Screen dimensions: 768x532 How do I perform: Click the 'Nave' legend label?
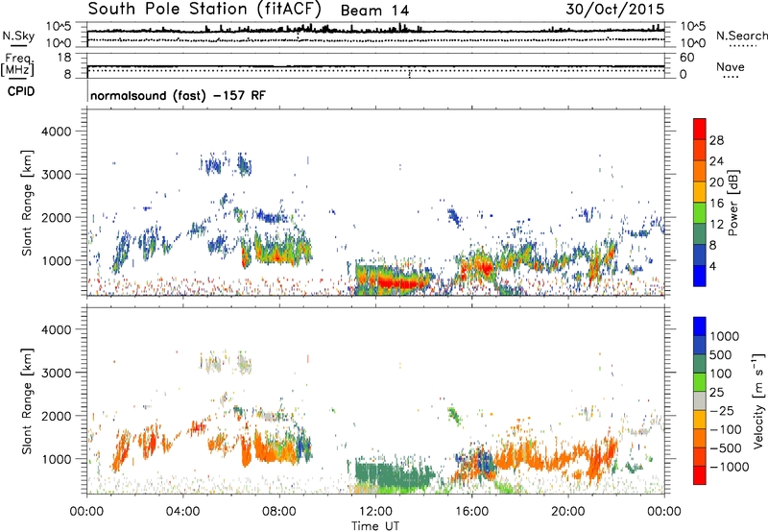731,66
